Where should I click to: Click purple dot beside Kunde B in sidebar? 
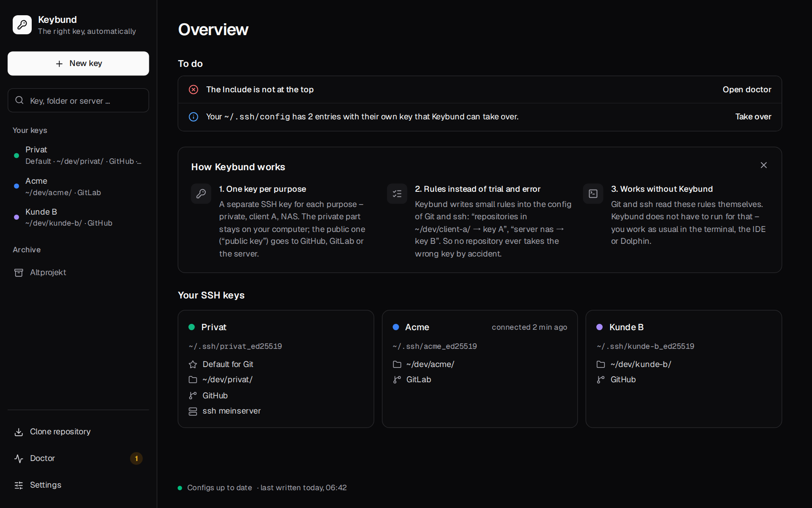pyautogui.click(x=16, y=217)
